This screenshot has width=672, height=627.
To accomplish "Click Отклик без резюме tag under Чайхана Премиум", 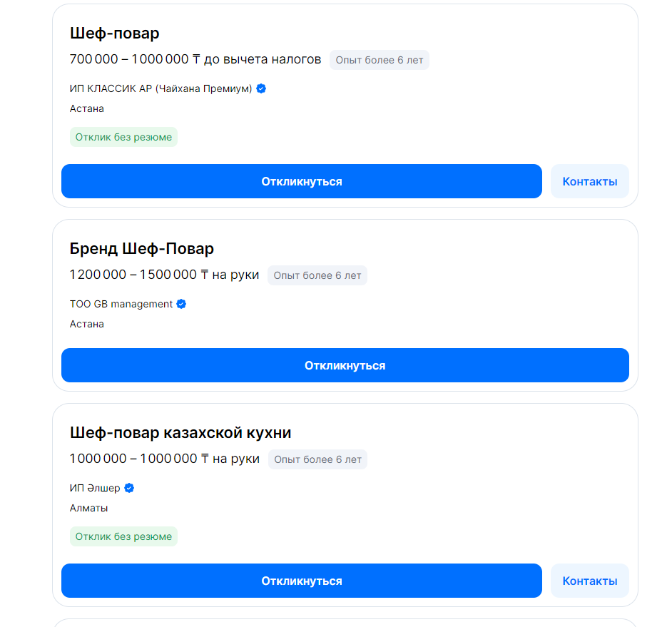I will (123, 137).
